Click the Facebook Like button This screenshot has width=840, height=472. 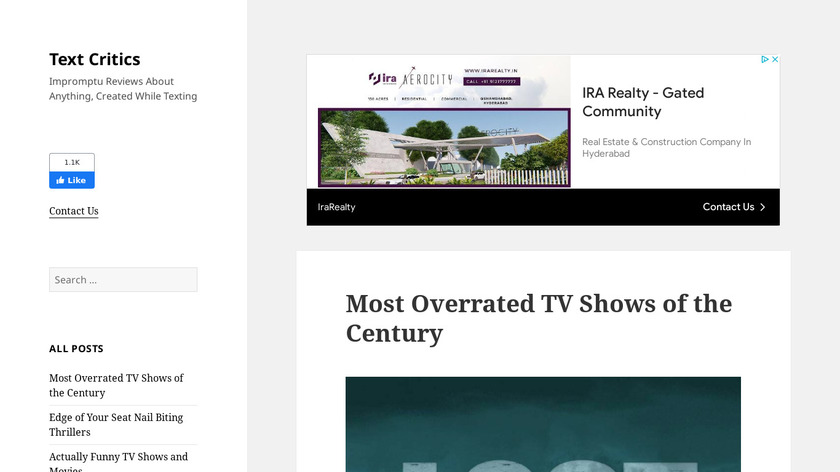coord(72,180)
